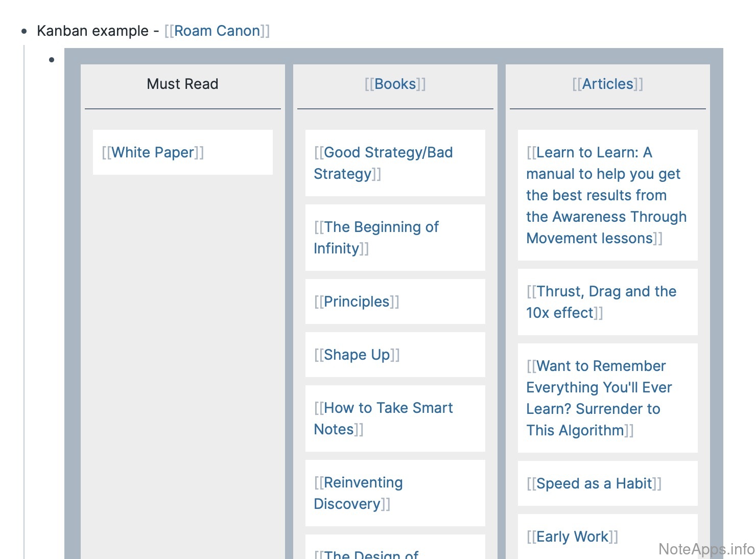Open The Beginning of Infinity card
The width and height of the screenshot is (756, 559).
point(376,238)
